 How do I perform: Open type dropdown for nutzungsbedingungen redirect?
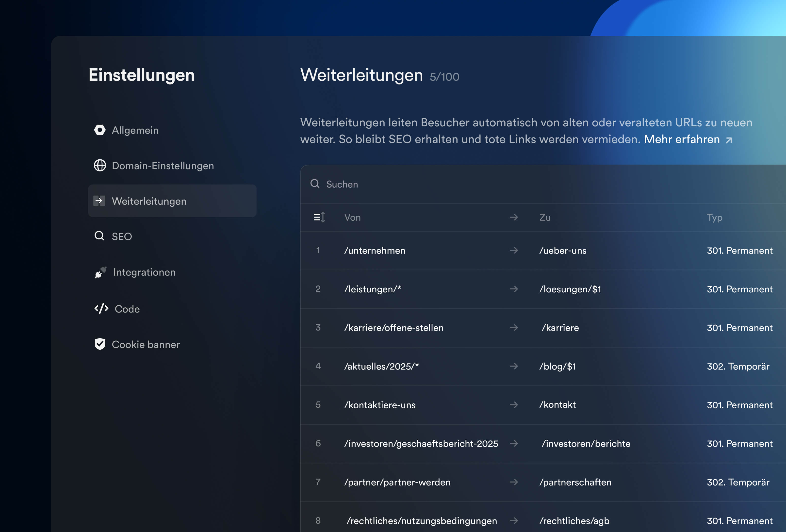click(x=740, y=521)
